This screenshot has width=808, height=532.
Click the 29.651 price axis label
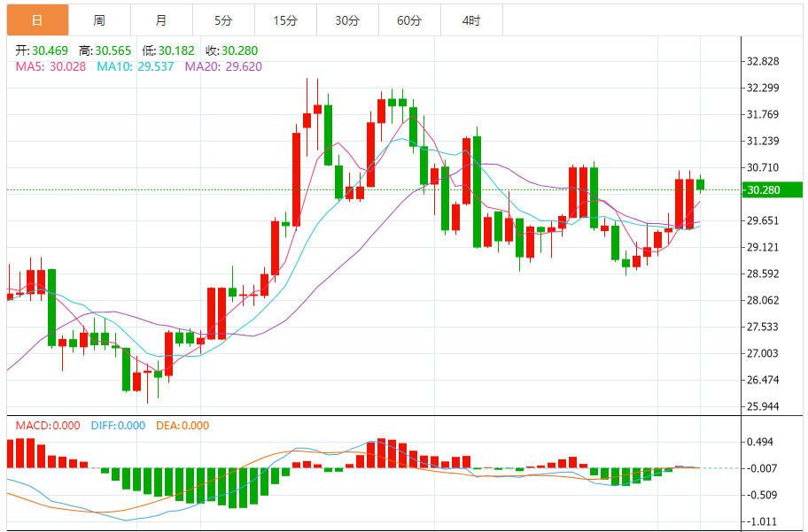(763, 221)
